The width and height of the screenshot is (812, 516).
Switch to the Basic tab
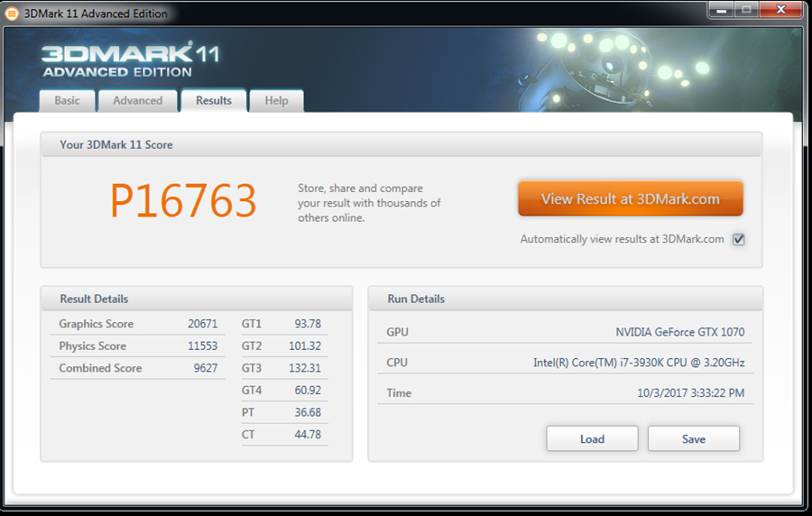67,101
